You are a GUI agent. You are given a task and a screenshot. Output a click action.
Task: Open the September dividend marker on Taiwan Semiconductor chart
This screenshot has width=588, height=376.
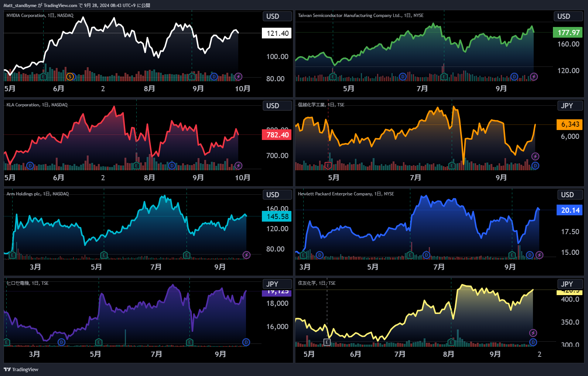coord(514,77)
